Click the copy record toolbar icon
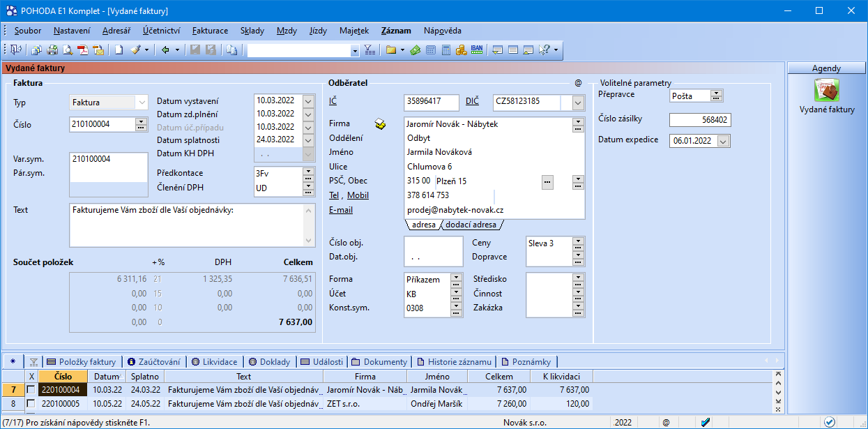The width and height of the screenshot is (868, 429). point(231,50)
